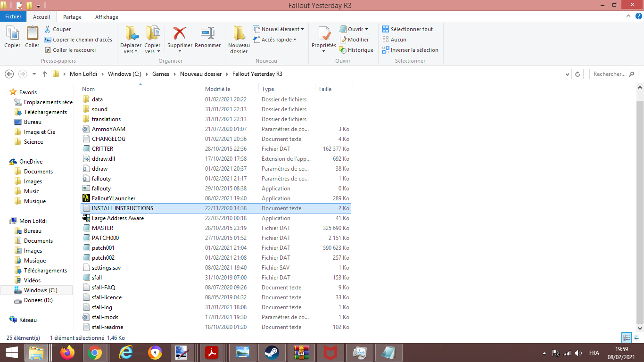Switch to details view toggle

(x=627, y=337)
